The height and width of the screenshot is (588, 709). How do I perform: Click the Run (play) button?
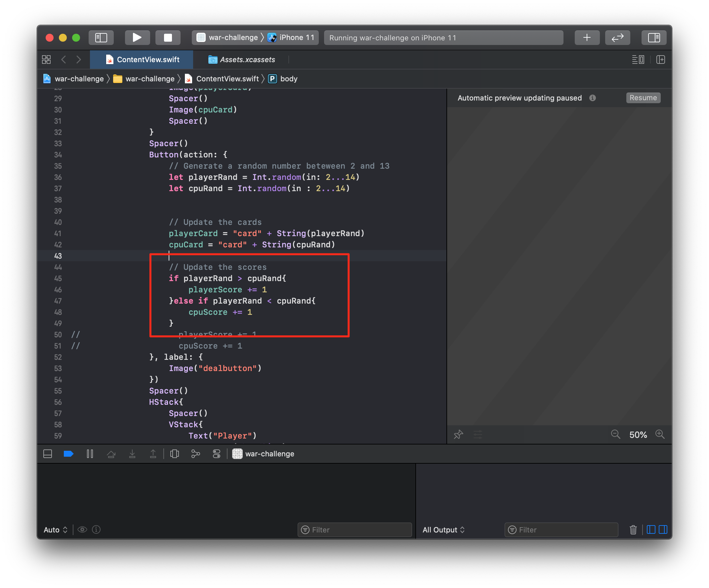137,37
